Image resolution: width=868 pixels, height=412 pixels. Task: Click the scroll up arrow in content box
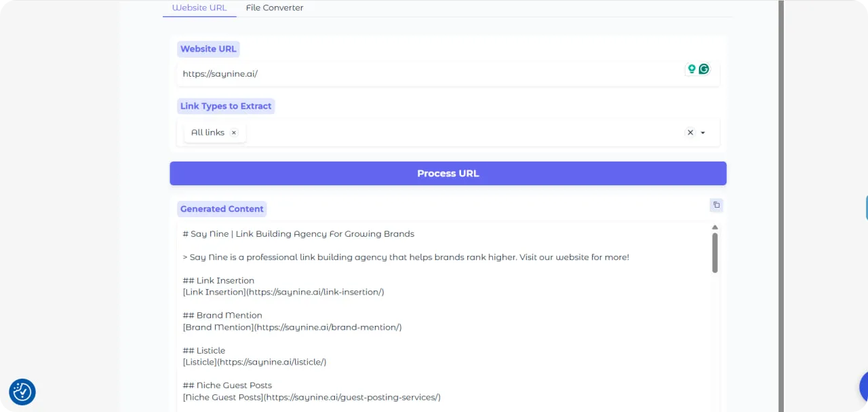pyautogui.click(x=715, y=227)
